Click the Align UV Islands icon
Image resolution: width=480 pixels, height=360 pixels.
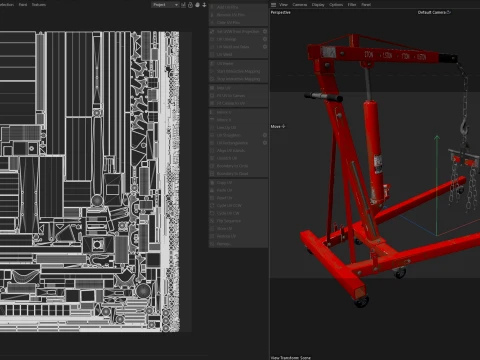pyautogui.click(x=212, y=150)
